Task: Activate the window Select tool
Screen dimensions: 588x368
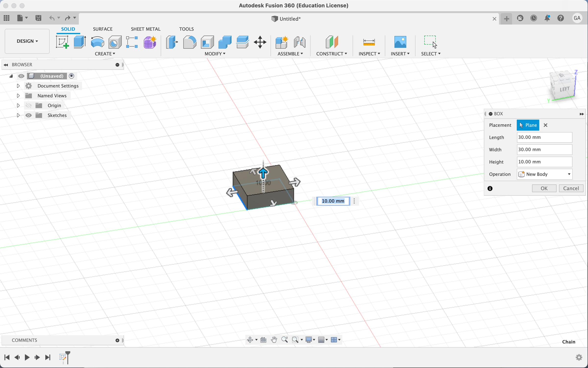Action: click(x=430, y=42)
